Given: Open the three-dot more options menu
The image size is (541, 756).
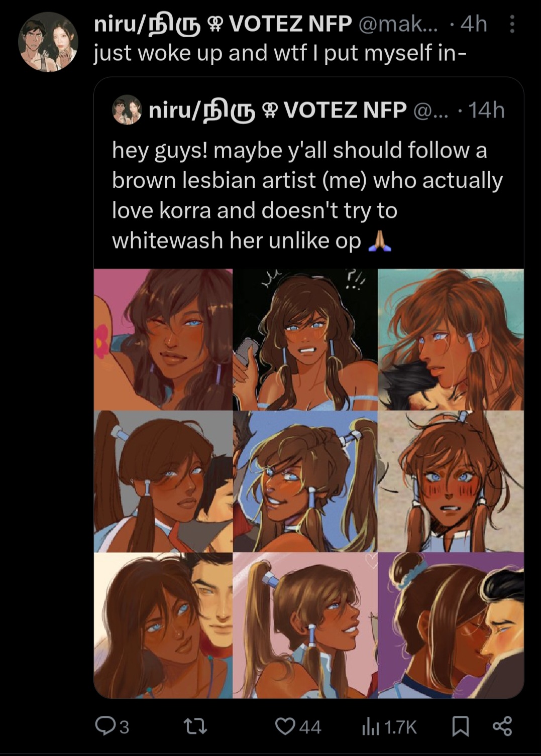Looking at the screenshot, I should 512,24.
